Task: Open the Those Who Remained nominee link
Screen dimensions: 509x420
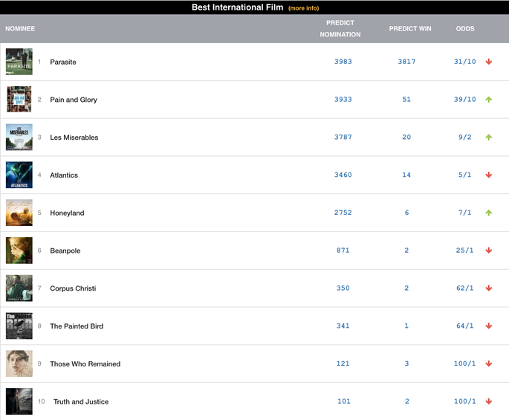Action: 85,364
